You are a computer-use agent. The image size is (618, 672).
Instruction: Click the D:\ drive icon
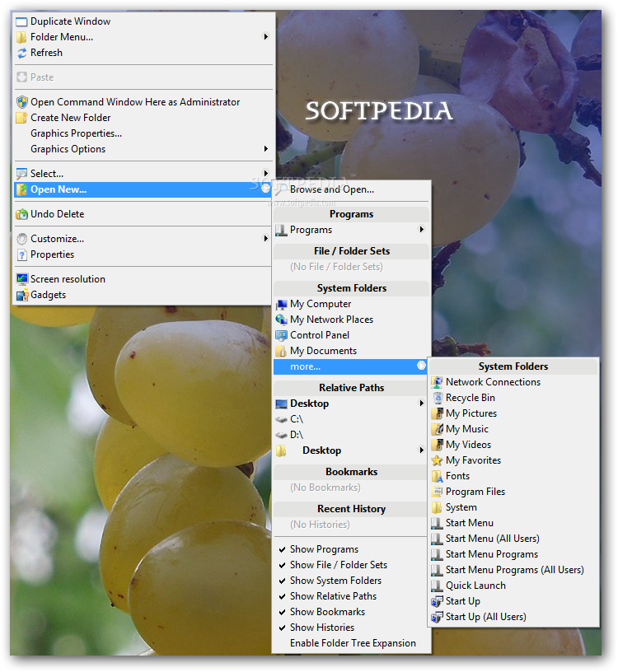281,435
